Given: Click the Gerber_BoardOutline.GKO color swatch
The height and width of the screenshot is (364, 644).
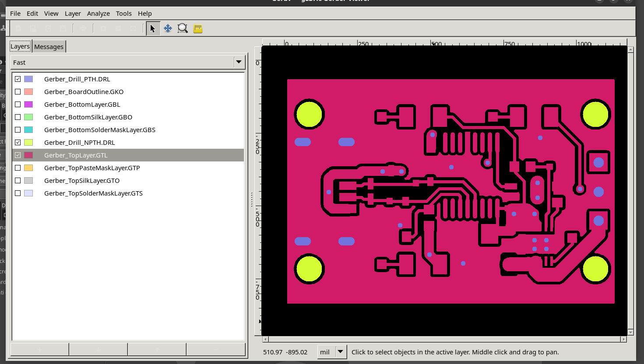Looking at the screenshot, I should (28, 92).
